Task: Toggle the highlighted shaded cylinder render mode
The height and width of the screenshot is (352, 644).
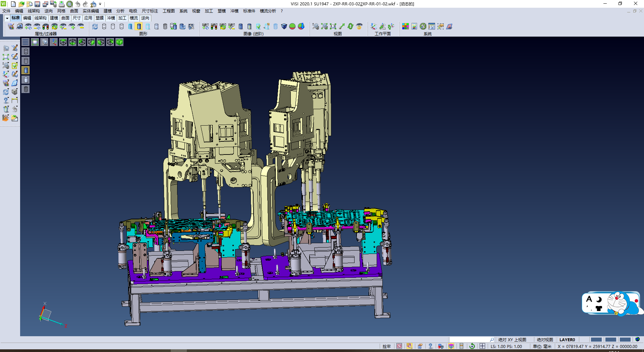Action: [139, 26]
